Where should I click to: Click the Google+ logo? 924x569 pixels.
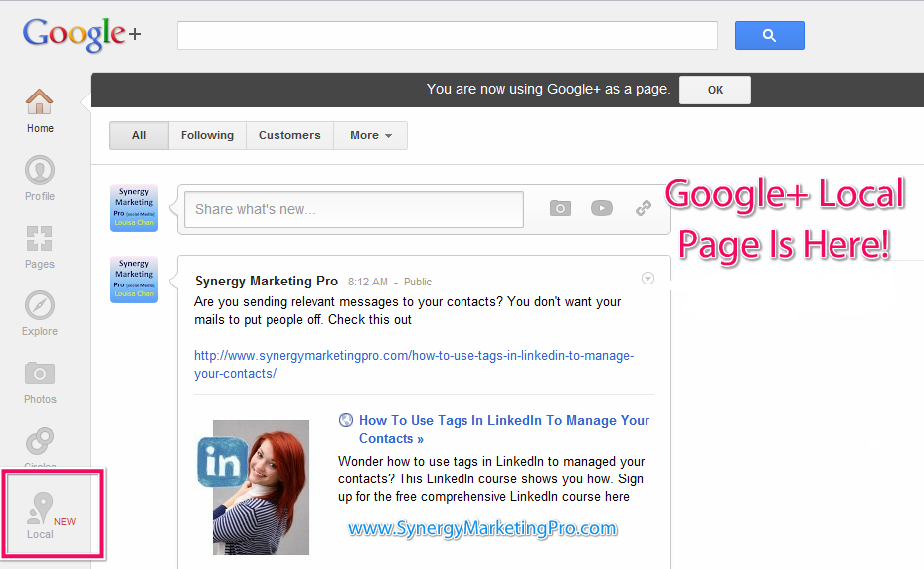(82, 34)
